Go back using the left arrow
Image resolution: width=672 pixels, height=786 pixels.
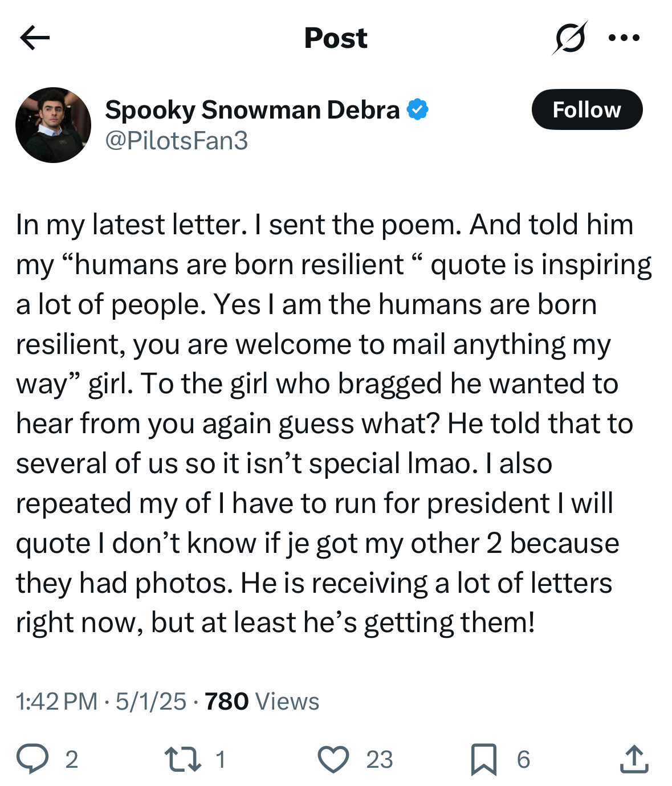[x=35, y=38]
